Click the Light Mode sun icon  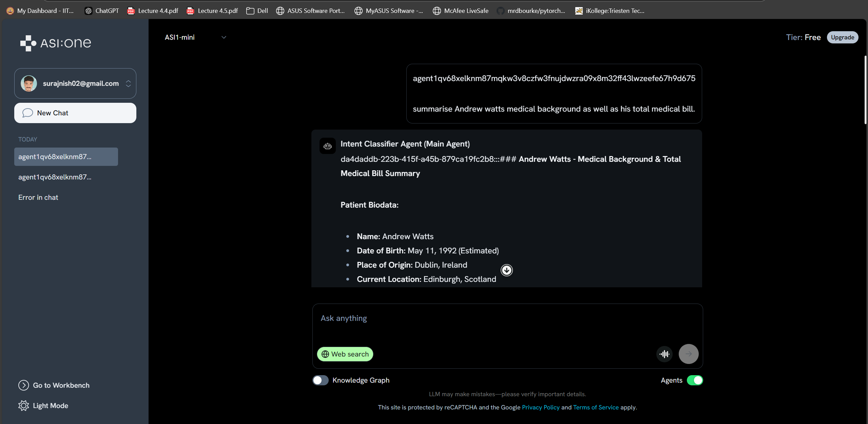[x=23, y=406]
